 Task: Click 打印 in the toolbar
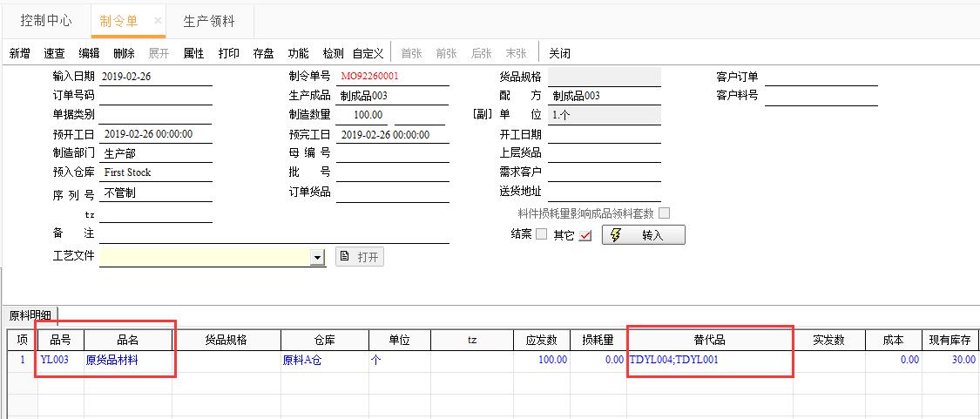coord(229,53)
